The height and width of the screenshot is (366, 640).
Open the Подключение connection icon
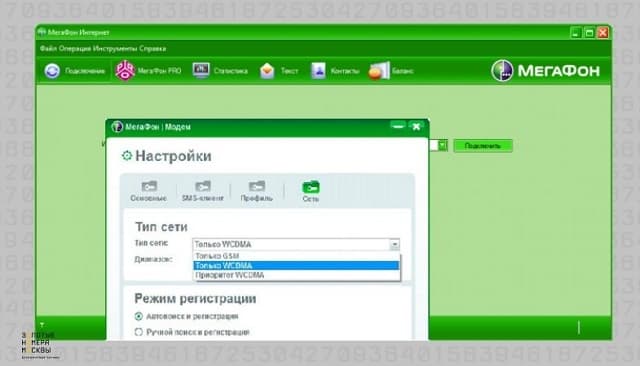52,71
